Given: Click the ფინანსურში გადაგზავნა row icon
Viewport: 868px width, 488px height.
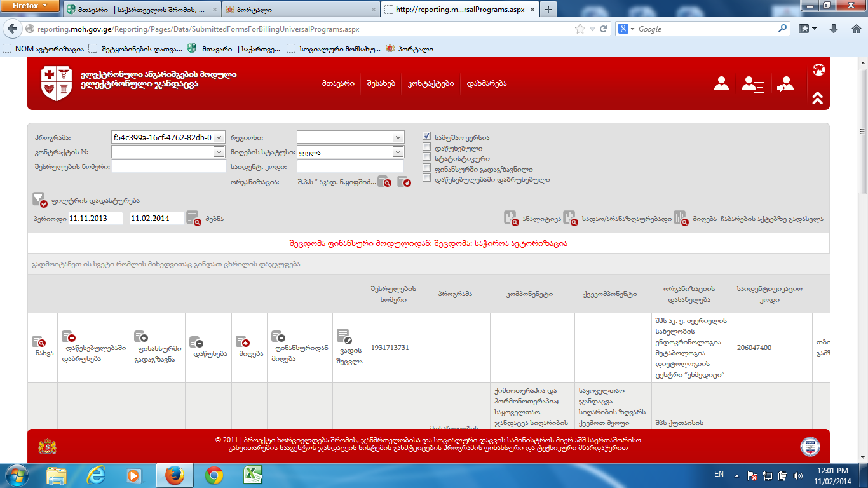Looking at the screenshot, I should tap(140, 337).
